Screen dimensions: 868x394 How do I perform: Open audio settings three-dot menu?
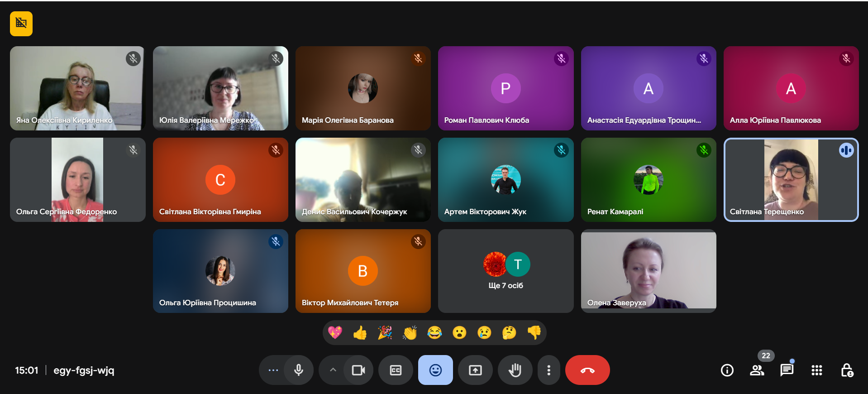[273, 370]
